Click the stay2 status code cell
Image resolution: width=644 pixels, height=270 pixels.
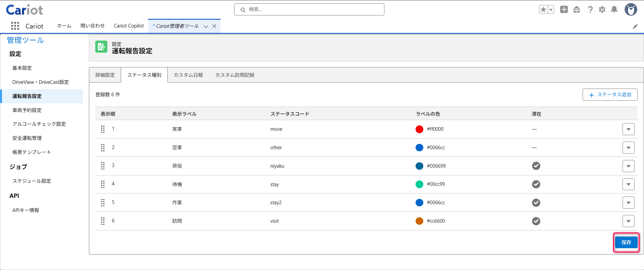276,203
